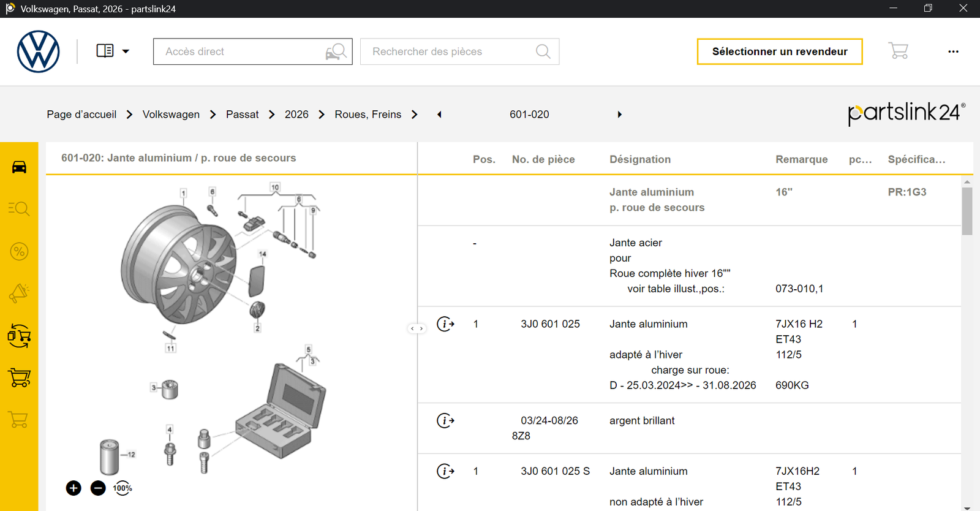Go to Page d'accueil breadcrumb
This screenshot has height=511, width=980.
pyautogui.click(x=81, y=115)
